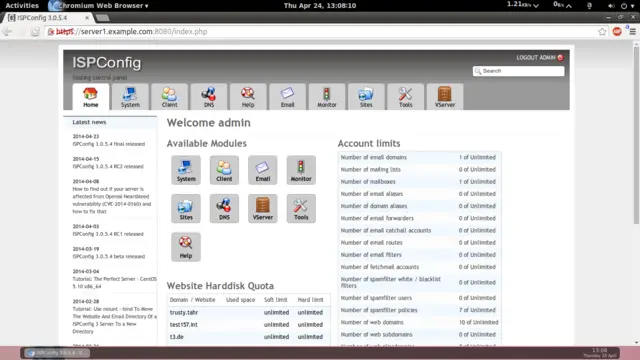This screenshot has height=360, width=640.
Task: Launch the Email module icon under Available Modules
Action: point(262,170)
